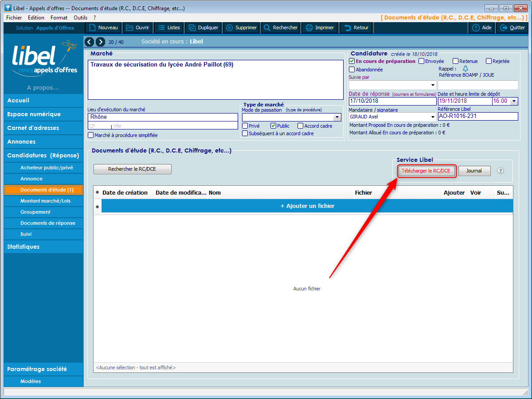
Task: Click the question mark help icon beside Journal
Action: 501,171
